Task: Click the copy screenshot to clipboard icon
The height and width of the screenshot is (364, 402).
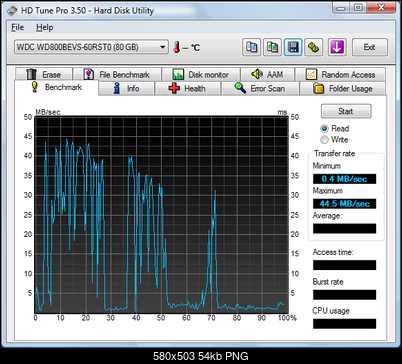Action: (272, 47)
